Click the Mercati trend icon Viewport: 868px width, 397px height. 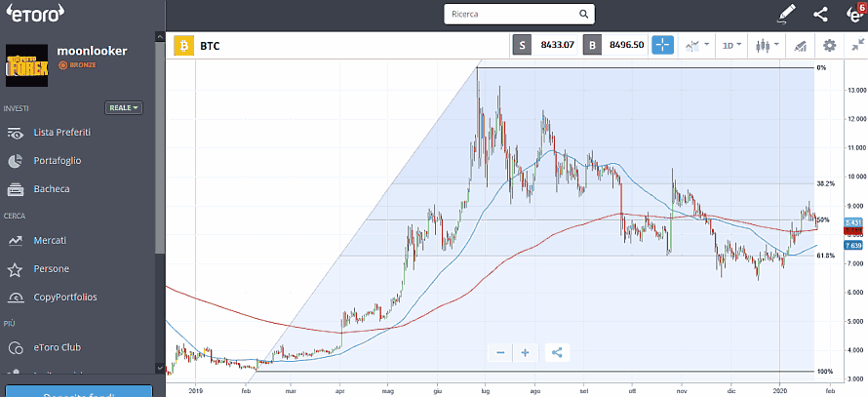point(15,241)
